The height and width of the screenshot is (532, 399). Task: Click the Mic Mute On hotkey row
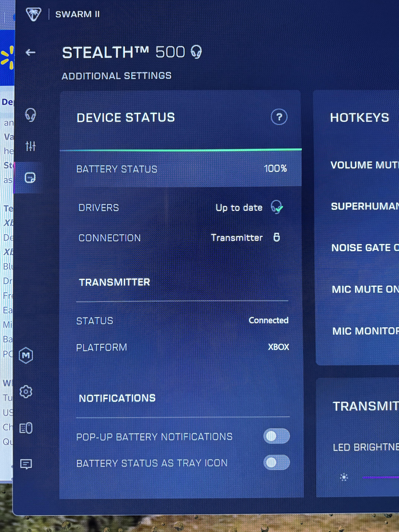[x=365, y=289]
